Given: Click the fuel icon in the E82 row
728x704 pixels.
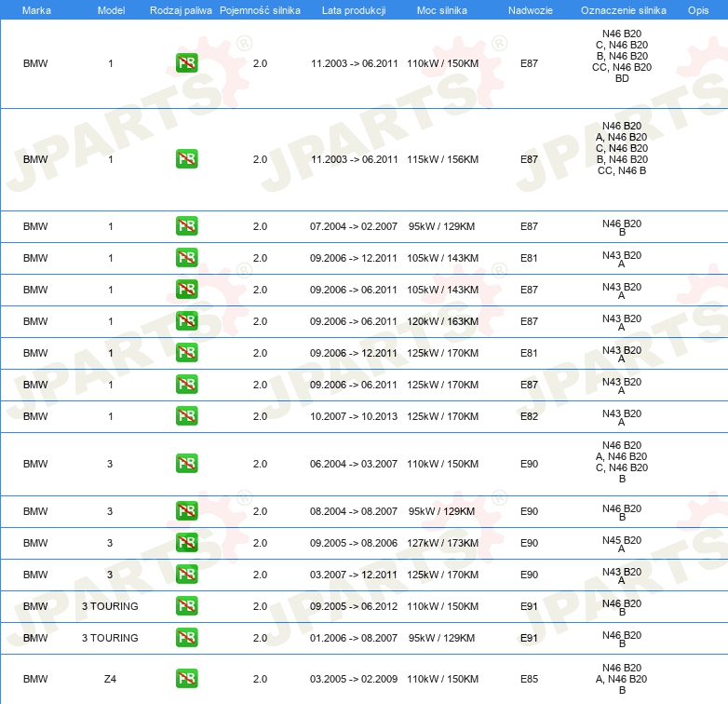Looking at the screenshot, I should click(x=186, y=416).
